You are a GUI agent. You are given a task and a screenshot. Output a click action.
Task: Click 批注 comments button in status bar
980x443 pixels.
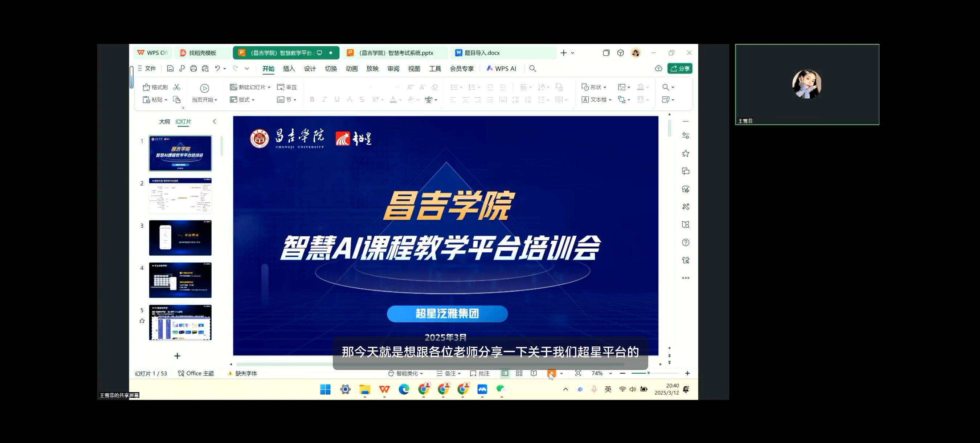point(480,373)
